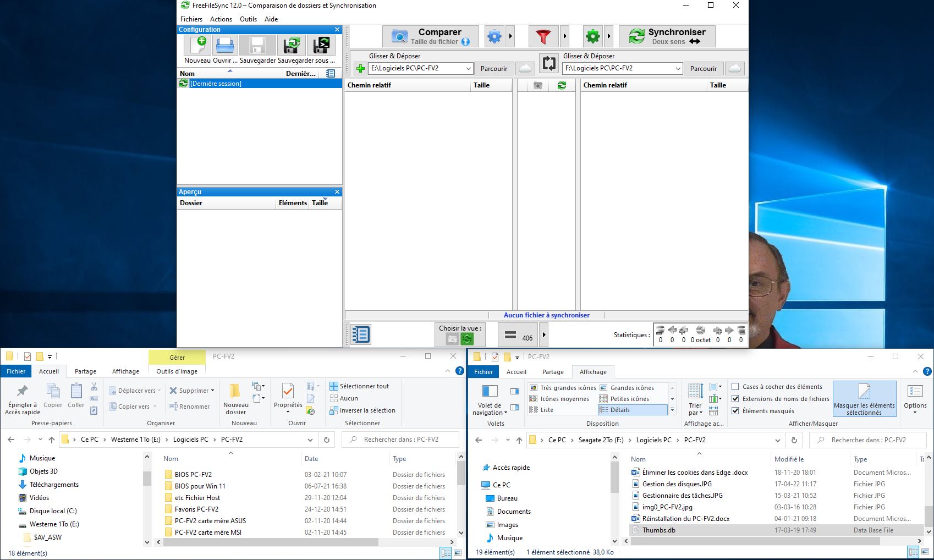Click the cloud icon next to right Parcourir
The width and height of the screenshot is (934, 560).
point(734,69)
